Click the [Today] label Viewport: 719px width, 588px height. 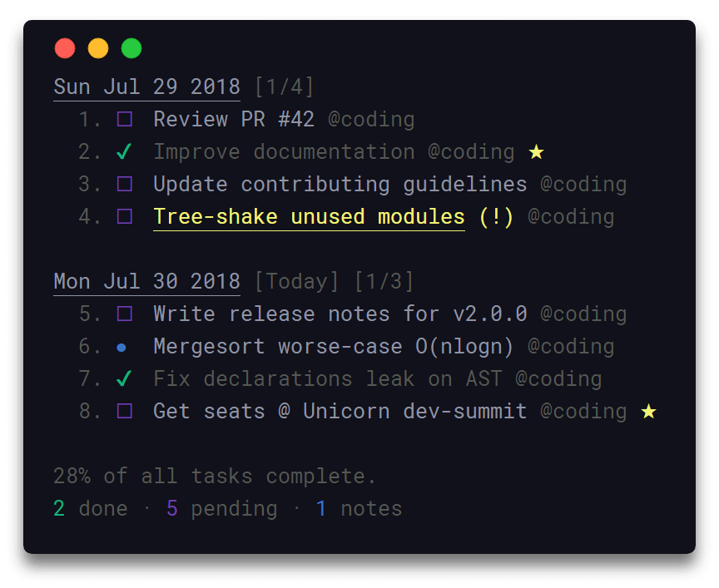296,281
